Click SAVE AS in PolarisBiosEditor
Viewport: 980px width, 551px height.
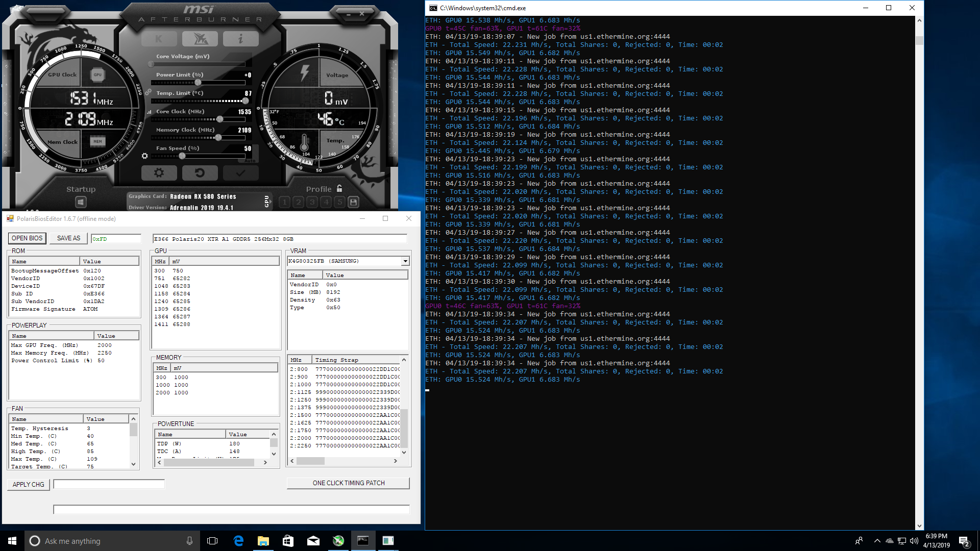[x=68, y=238]
